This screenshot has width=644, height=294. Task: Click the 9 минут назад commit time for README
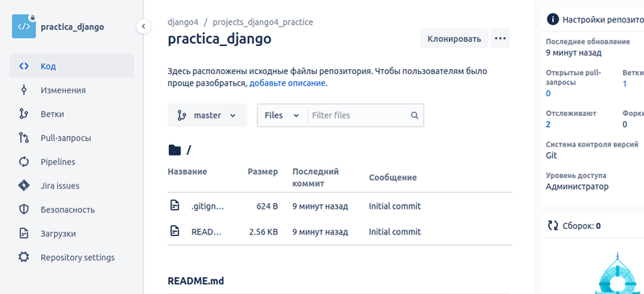(x=320, y=232)
